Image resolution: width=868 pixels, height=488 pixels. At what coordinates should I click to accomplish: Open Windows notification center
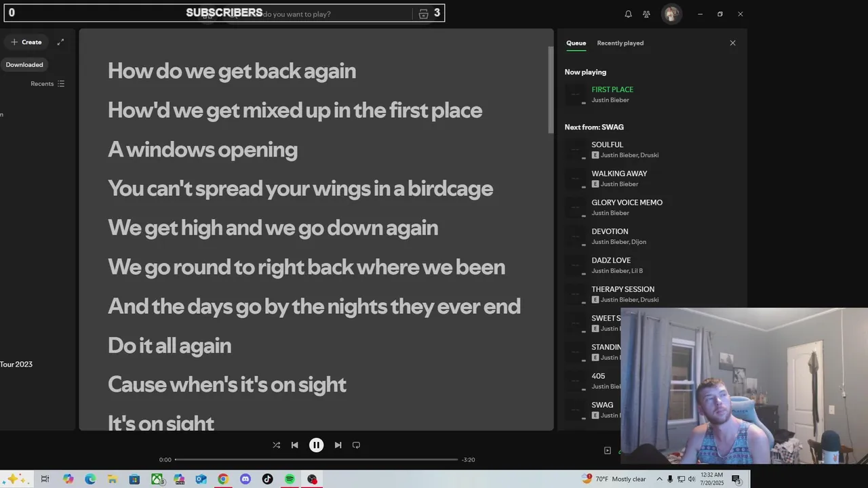(736, 479)
